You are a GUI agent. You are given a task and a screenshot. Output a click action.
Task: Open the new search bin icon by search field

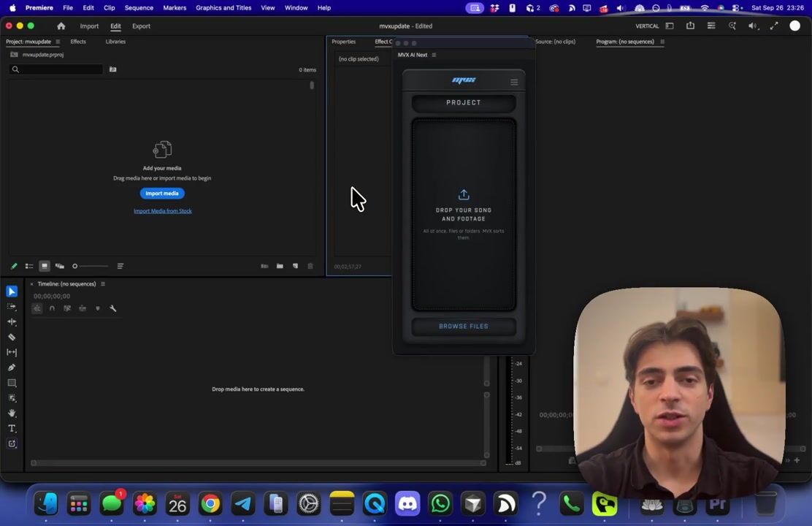click(113, 69)
